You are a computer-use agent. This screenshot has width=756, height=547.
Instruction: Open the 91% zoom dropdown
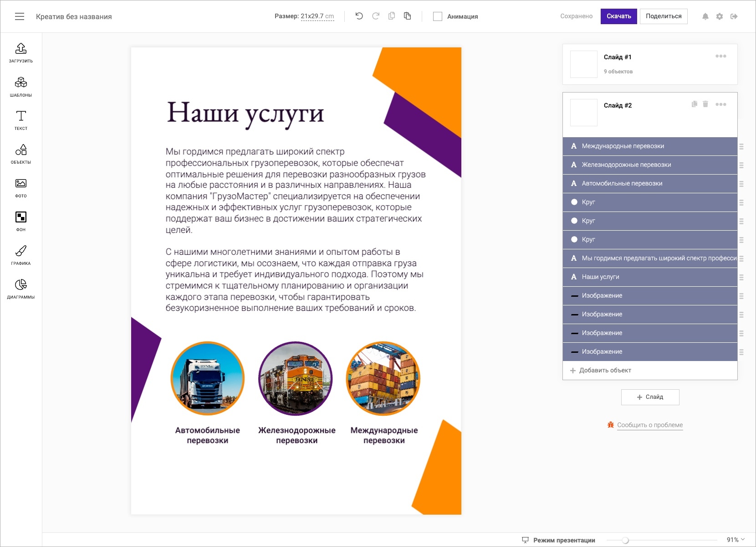click(736, 540)
